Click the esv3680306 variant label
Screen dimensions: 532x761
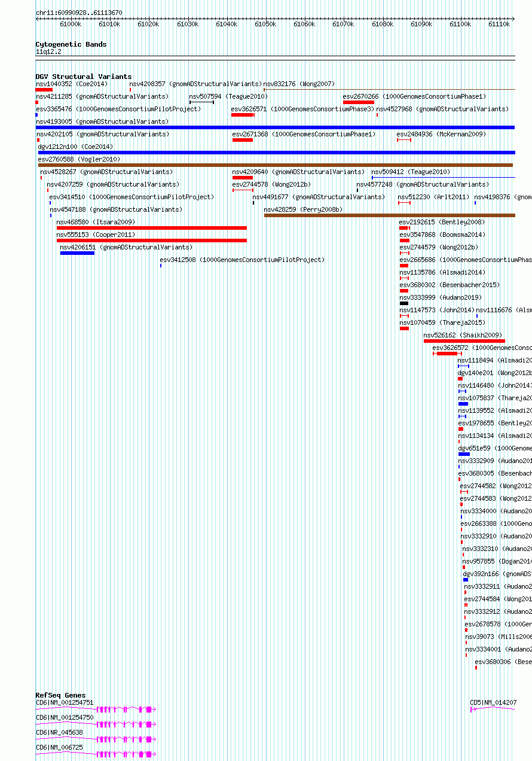503,662
